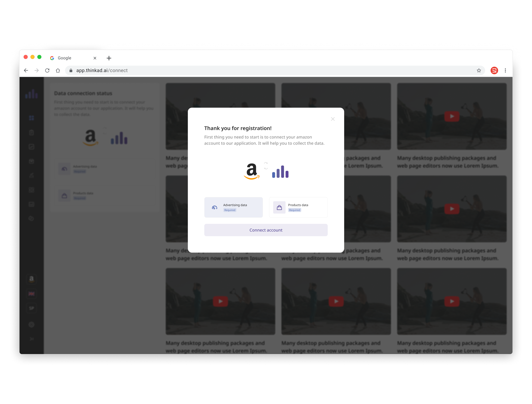Viewport: 532px width, 404px height.
Task: Click the site lock icon in address bar
Action: pyautogui.click(x=71, y=70)
